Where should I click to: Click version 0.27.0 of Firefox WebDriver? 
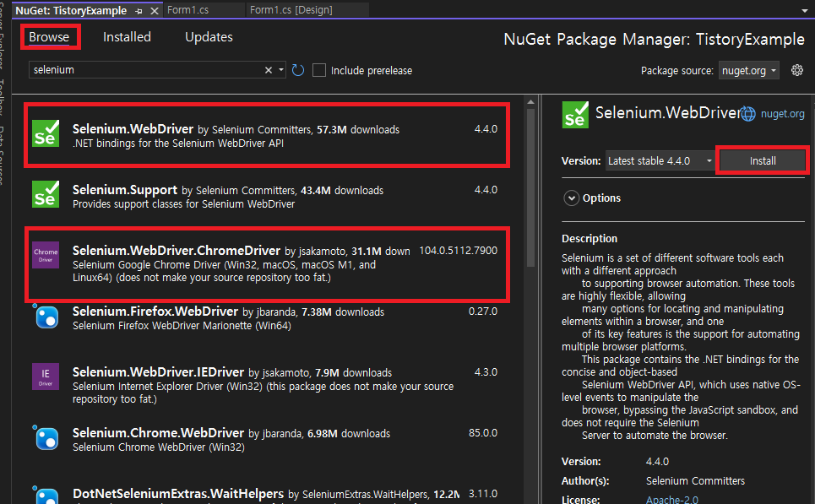point(483,312)
